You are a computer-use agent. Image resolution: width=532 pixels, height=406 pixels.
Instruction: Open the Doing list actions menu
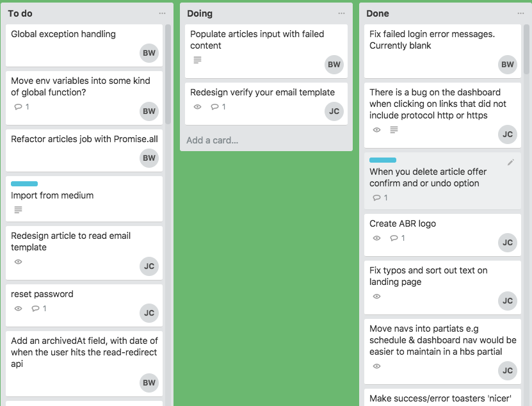(x=342, y=13)
